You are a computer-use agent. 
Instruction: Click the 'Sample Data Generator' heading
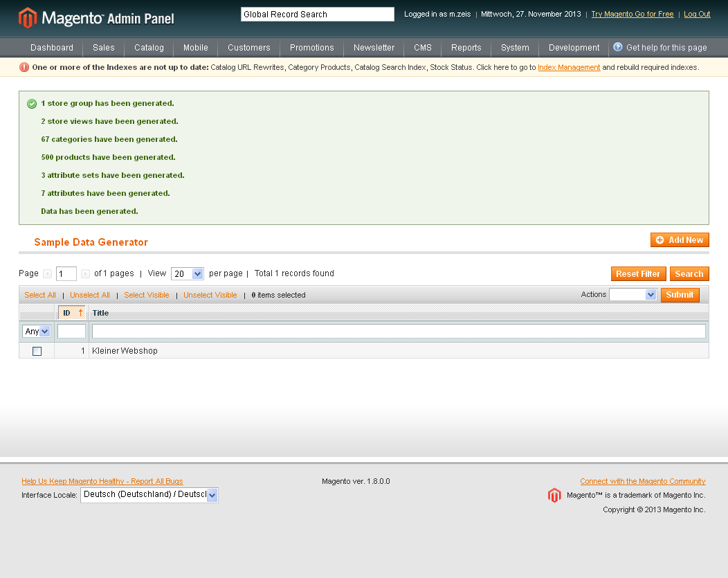click(91, 242)
